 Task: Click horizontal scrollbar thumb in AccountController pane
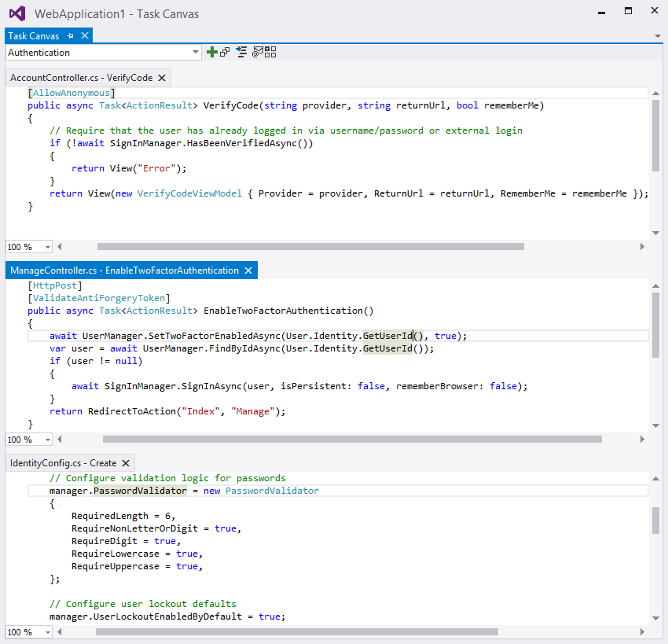(x=310, y=246)
